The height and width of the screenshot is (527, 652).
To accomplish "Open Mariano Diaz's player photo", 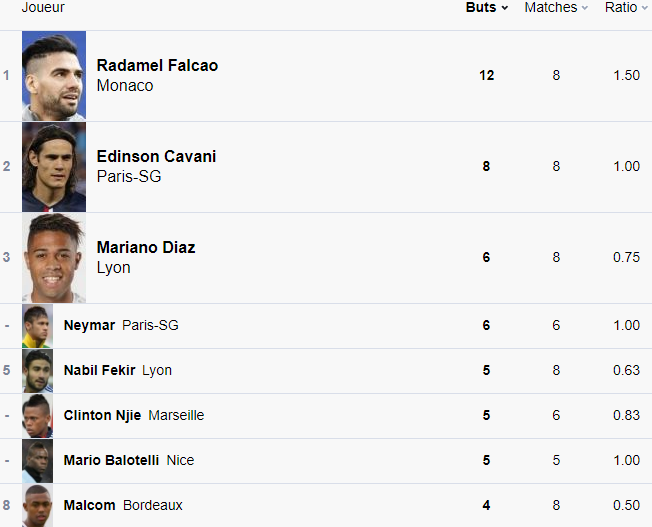I will pos(54,258).
